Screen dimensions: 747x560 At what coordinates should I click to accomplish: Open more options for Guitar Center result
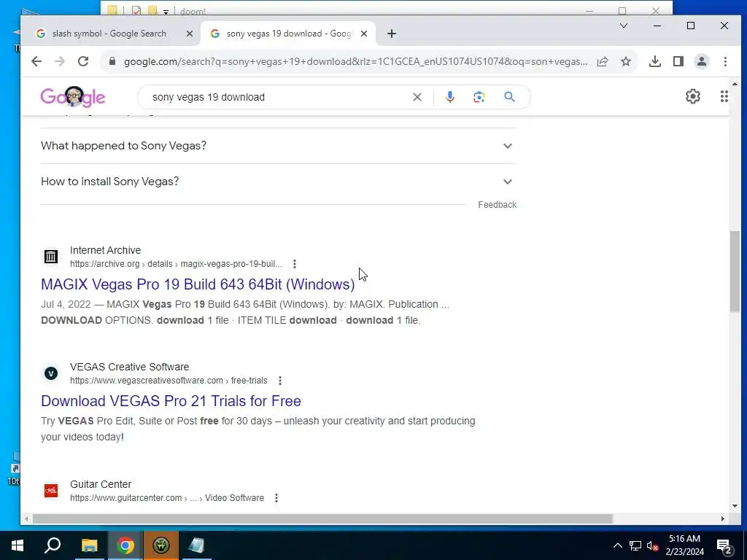tap(276, 497)
